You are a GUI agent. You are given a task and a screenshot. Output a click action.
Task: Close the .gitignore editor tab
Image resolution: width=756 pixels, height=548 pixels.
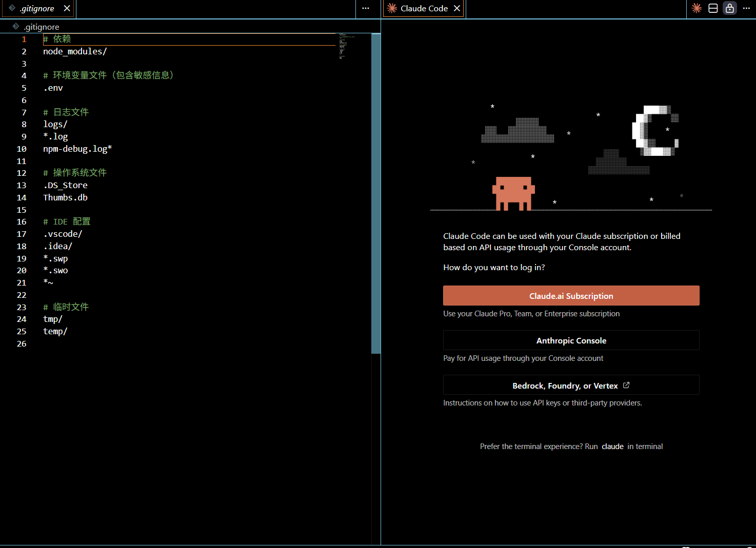pyautogui.click(x=67, y=8)
